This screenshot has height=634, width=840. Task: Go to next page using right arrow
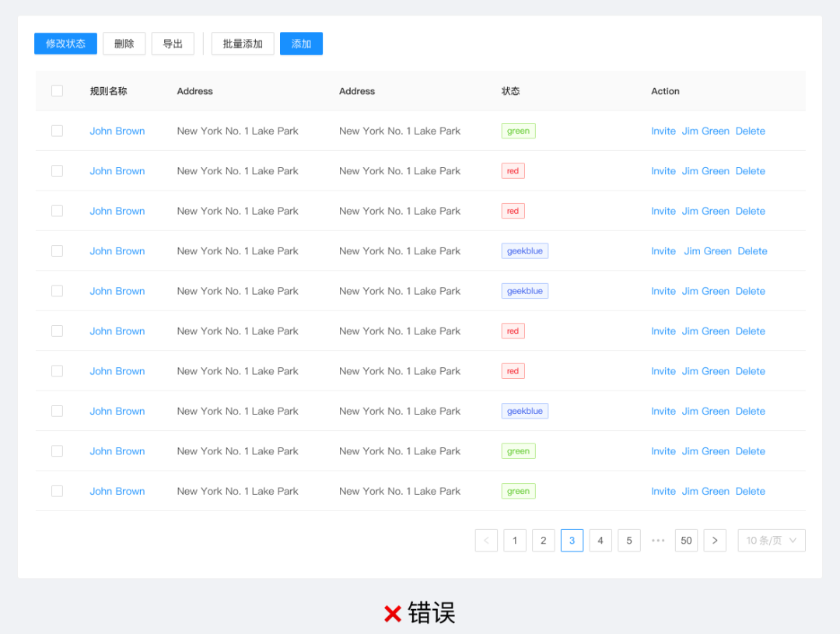tap(715, 541)
